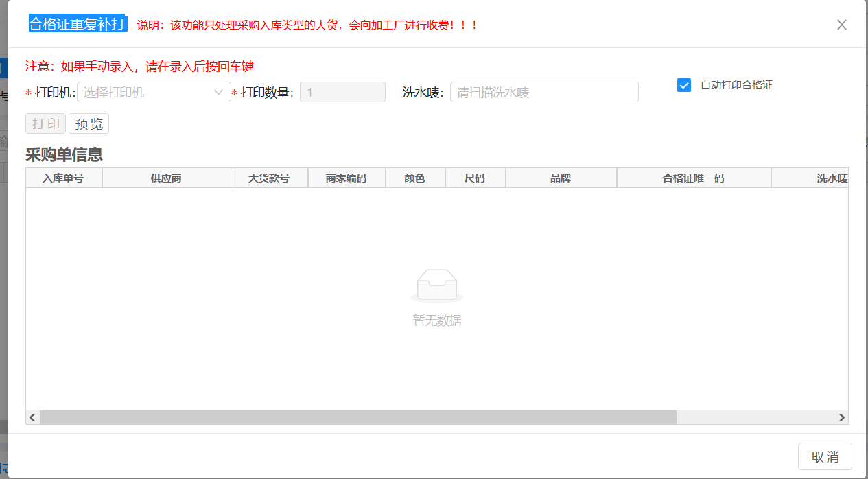The image size is (868, 479).
Task: Click 取消 to cancel the dialog
Action: [x=824, y=457]
